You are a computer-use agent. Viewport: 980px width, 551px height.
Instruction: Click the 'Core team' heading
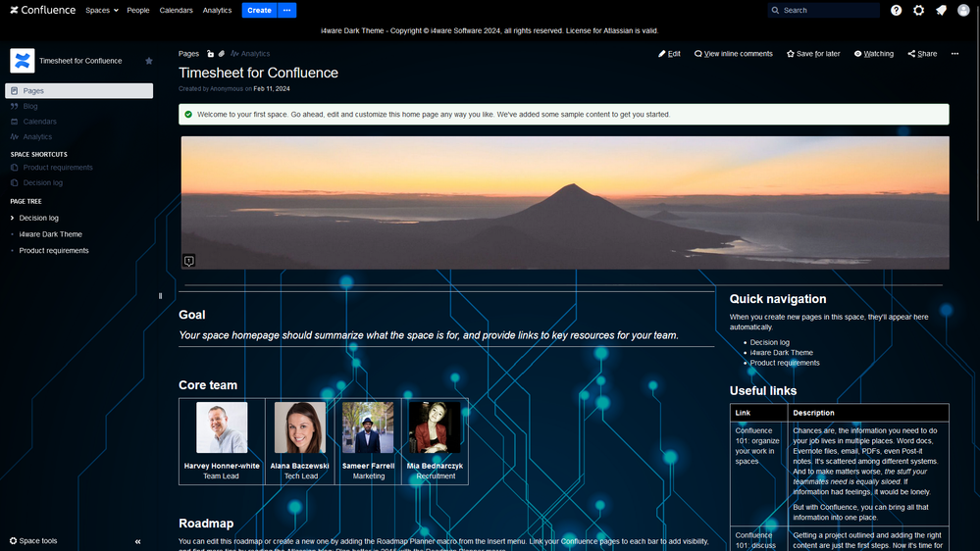[x=208, y=385]
